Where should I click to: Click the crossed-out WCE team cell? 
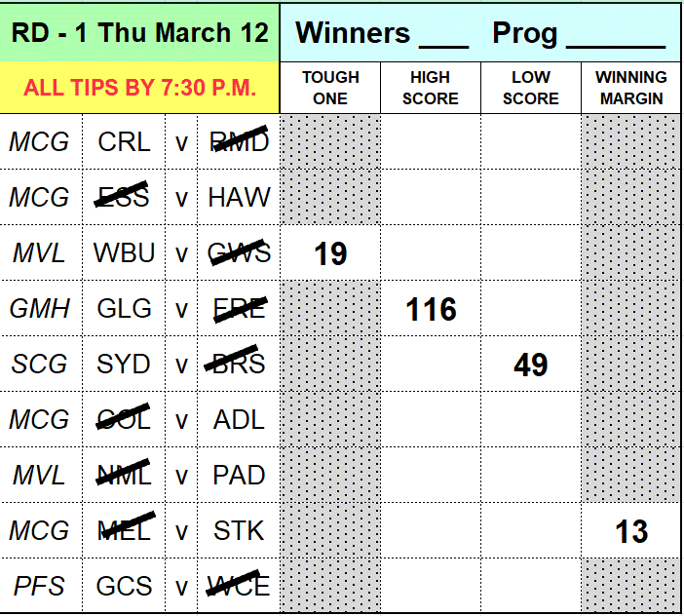point(239,587)
